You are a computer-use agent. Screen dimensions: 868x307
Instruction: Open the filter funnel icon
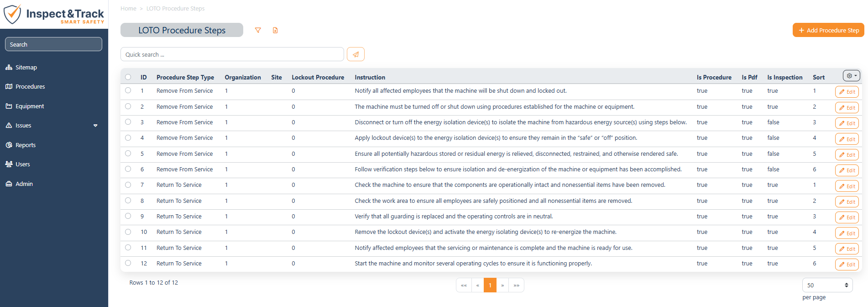click(x=258, y=30)
